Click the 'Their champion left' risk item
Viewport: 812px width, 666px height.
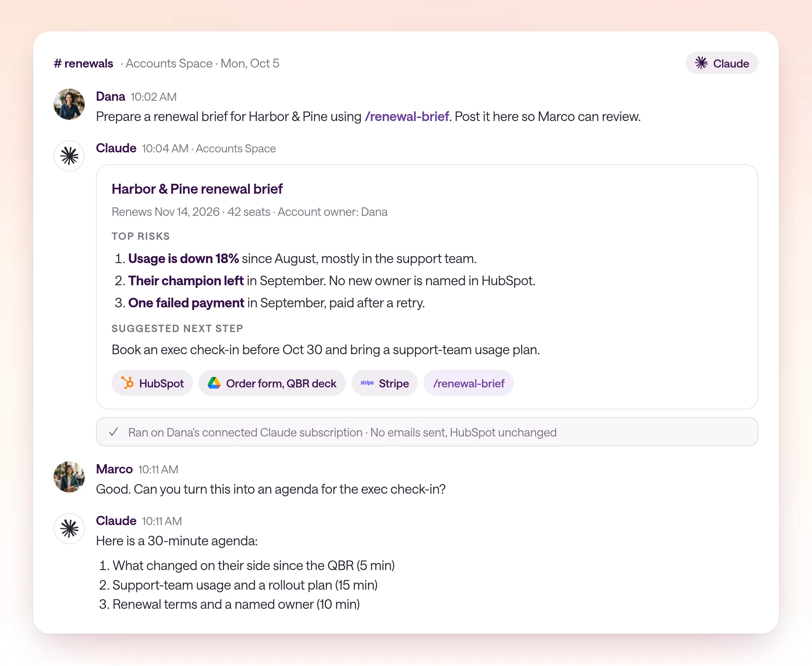coord(325,281)
